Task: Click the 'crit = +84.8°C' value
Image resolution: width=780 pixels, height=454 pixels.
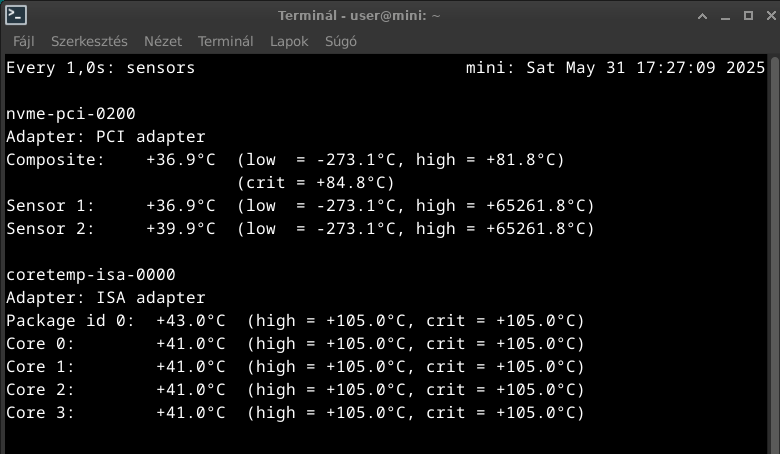Action: tap(315, 182)
